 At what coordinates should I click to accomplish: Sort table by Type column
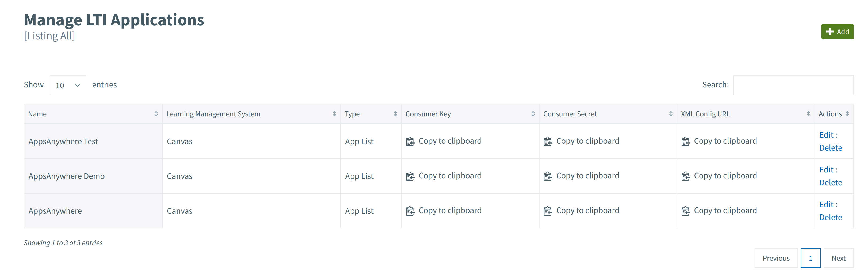click(371, 114)
